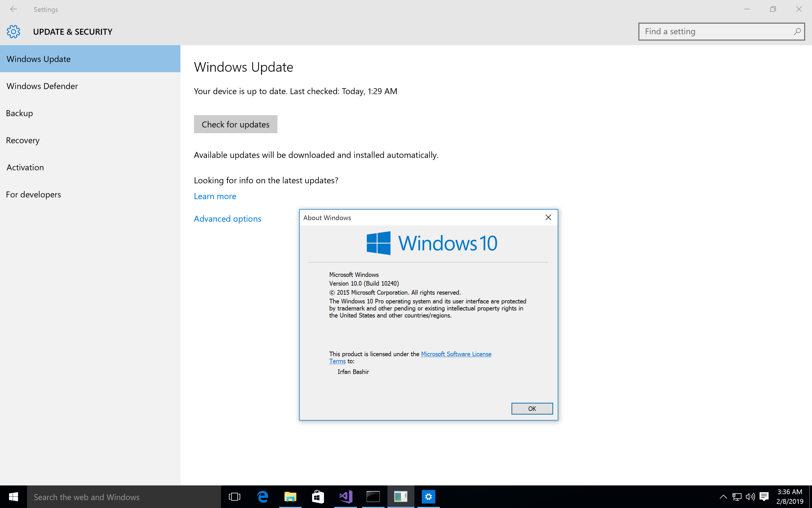Switch to Visual Studio on the taskbar
812x508 pixels.
346,497
